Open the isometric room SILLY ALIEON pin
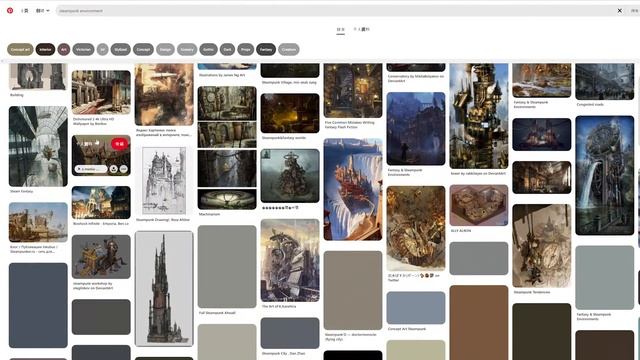This screenshot has height=360, width=640. (x=479, y=205)
